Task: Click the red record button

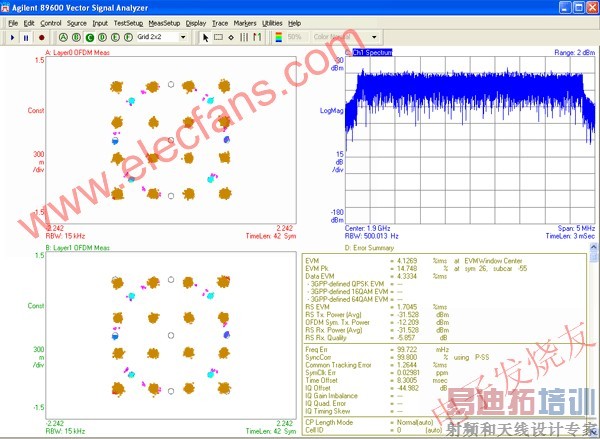Action: click(41, 38)
